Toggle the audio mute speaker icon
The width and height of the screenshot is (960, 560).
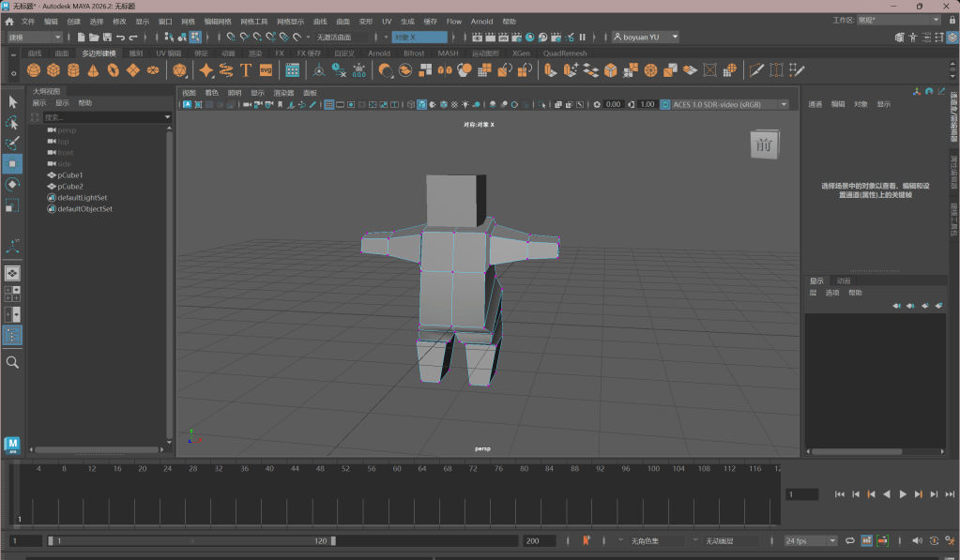coord(917,541)
